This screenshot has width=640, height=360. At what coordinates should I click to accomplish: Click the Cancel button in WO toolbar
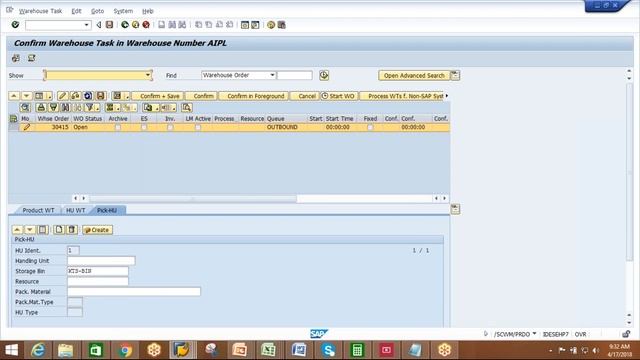coord(304,96)
